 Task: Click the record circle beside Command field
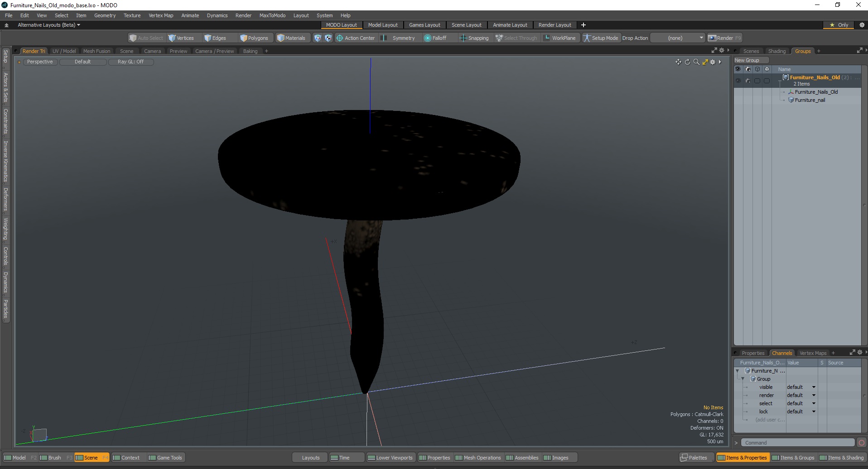point(862,443)
